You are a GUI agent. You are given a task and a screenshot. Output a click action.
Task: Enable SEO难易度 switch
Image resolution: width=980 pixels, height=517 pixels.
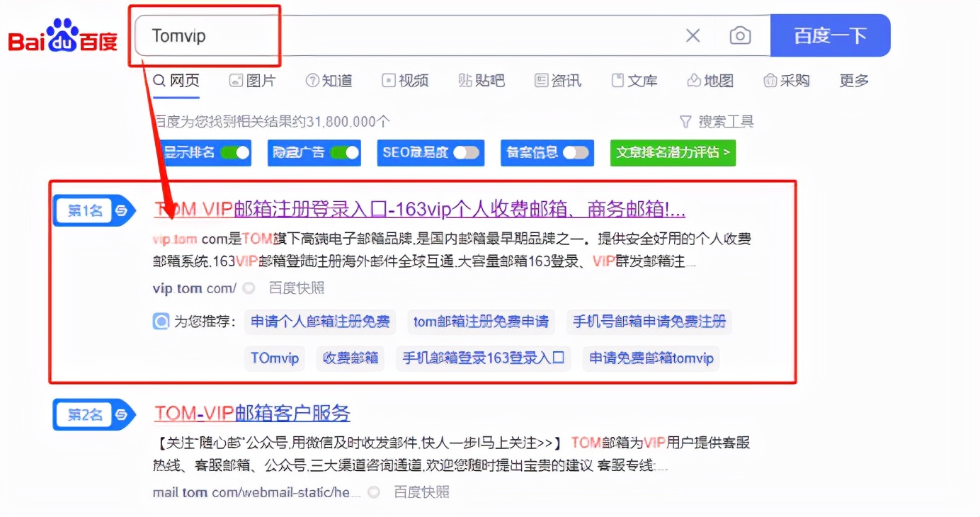click(x=467, y=152)
